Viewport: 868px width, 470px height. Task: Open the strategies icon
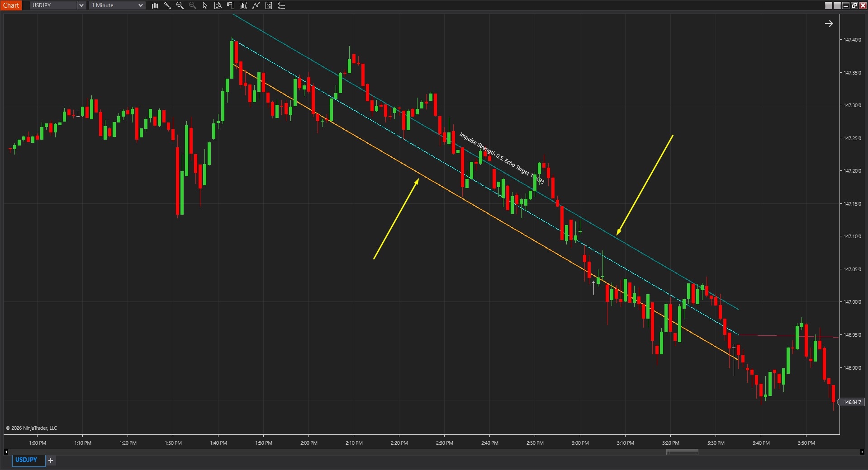pos(256,5)
